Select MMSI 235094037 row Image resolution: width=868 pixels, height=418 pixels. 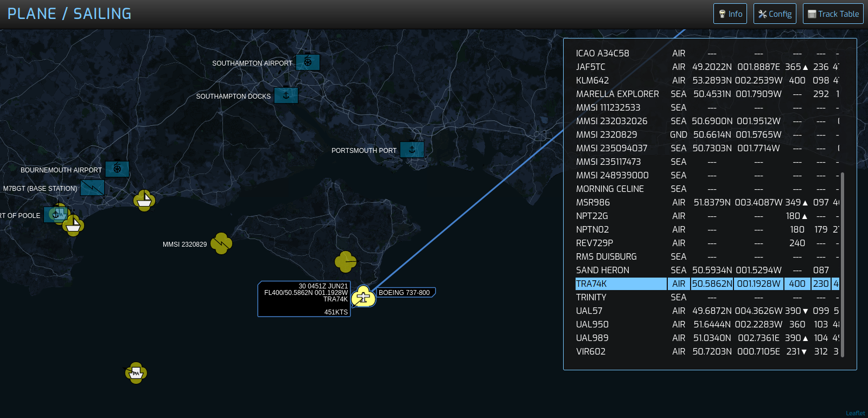click(x=707, y=148)
